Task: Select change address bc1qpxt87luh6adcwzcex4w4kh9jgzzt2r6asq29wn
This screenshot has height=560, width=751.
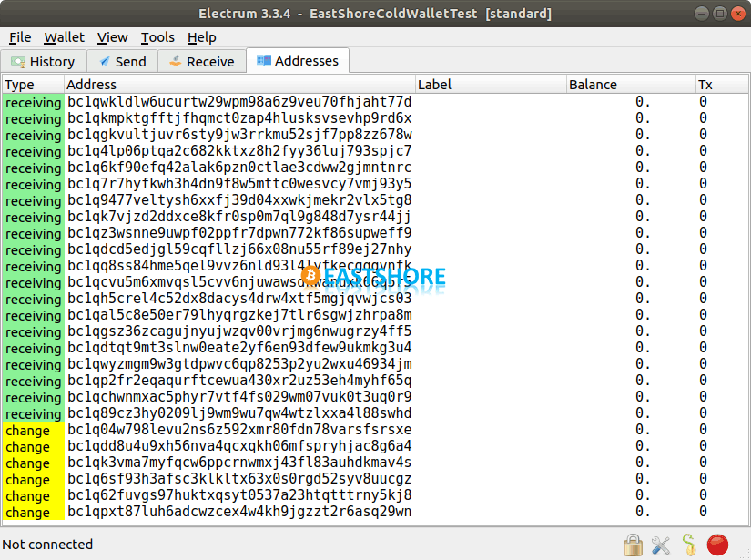Action: [x=239, y=511]
